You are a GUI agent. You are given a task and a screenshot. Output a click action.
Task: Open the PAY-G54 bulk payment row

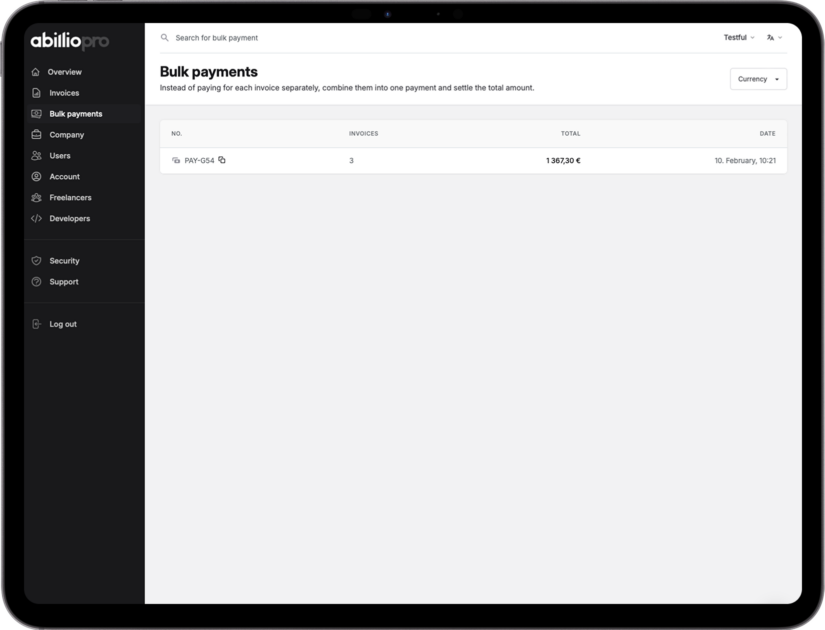coord(474,161)
